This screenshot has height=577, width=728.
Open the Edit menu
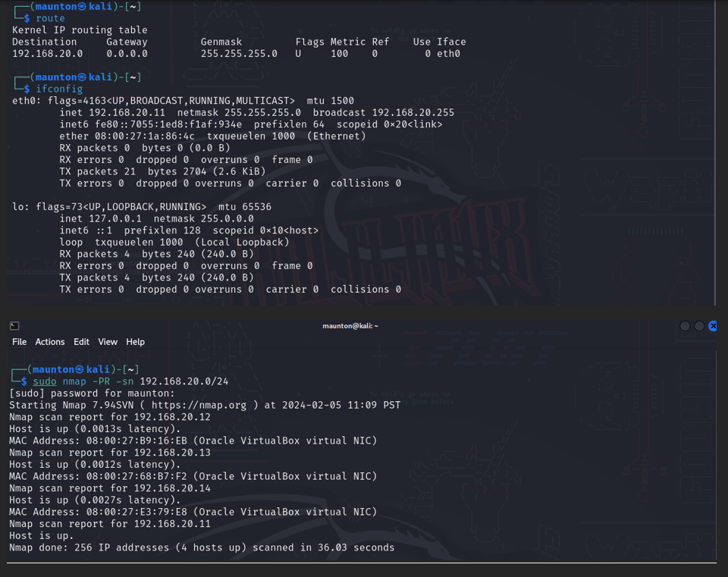coord(81,342)
